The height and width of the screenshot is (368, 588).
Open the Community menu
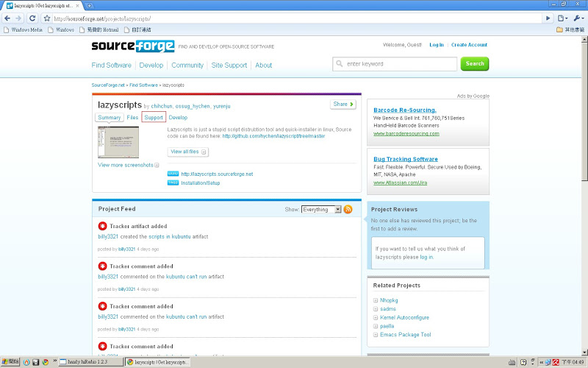187,65
